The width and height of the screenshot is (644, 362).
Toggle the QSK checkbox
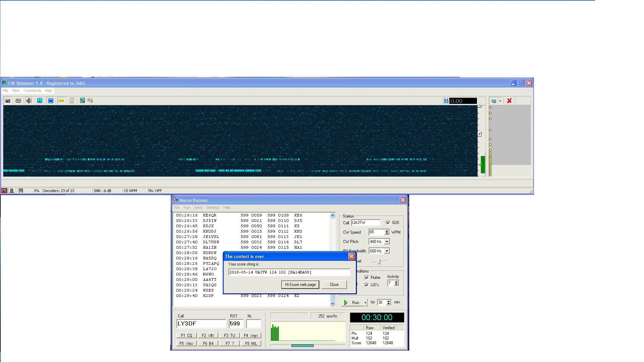[x=388, y=223]
